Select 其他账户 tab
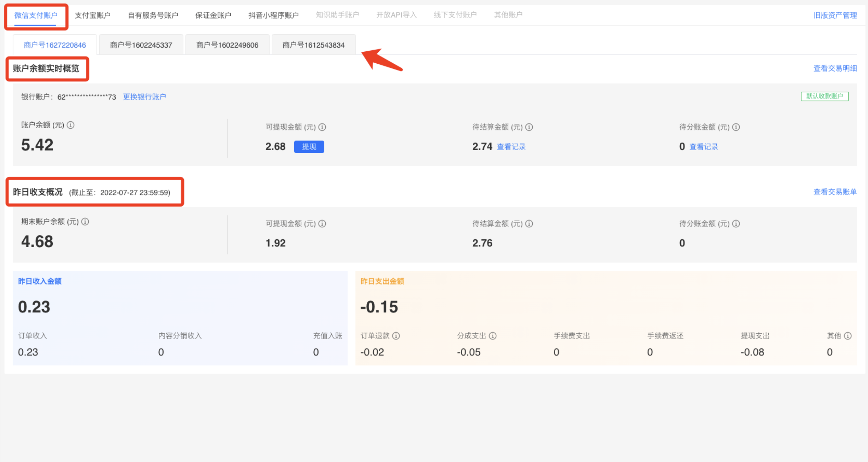868x462 pixels. [508, 15]
